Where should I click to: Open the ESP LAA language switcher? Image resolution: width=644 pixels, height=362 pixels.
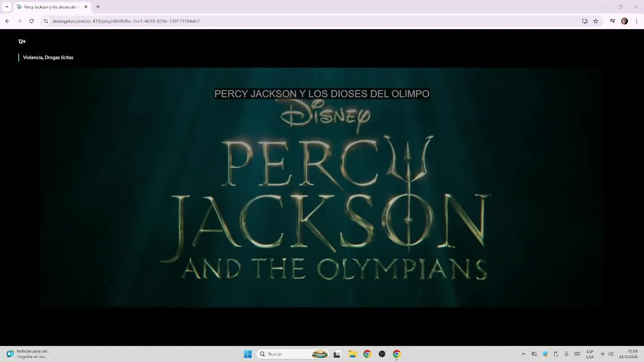590,354
